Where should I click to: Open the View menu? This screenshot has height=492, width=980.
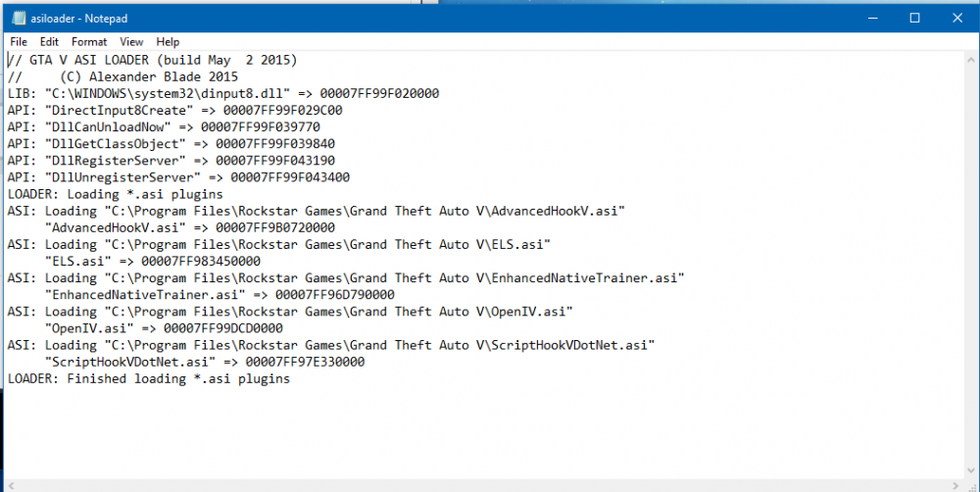(131, 42)
